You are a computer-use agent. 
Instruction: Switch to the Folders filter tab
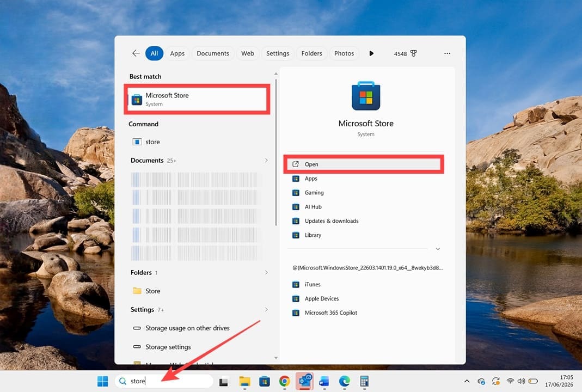pos(312,53)
